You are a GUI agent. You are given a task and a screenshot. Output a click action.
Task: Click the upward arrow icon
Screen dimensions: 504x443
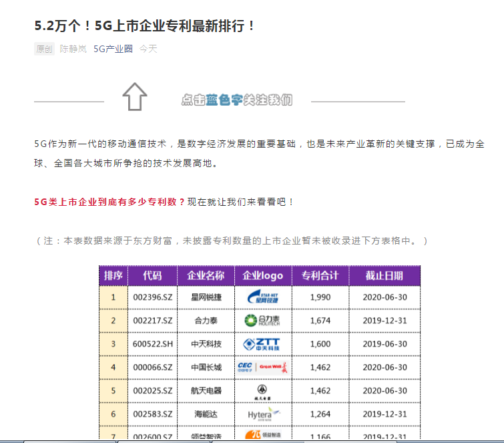pos(135,96)
